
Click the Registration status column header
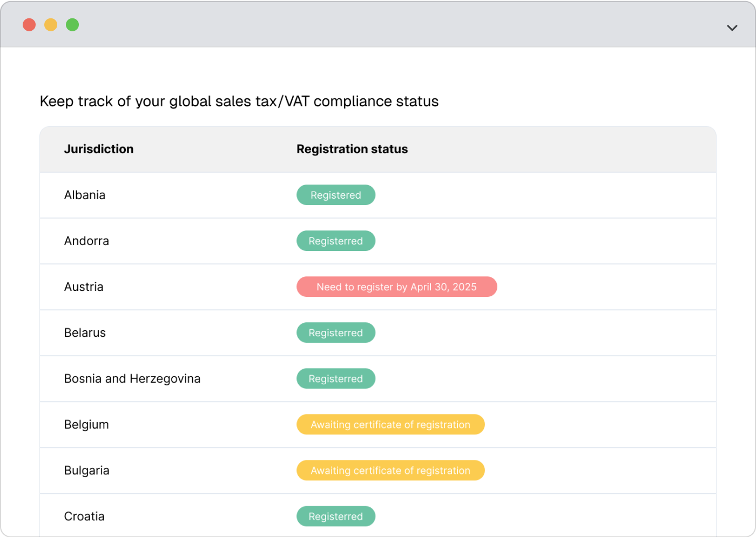(x=352, y=149)
